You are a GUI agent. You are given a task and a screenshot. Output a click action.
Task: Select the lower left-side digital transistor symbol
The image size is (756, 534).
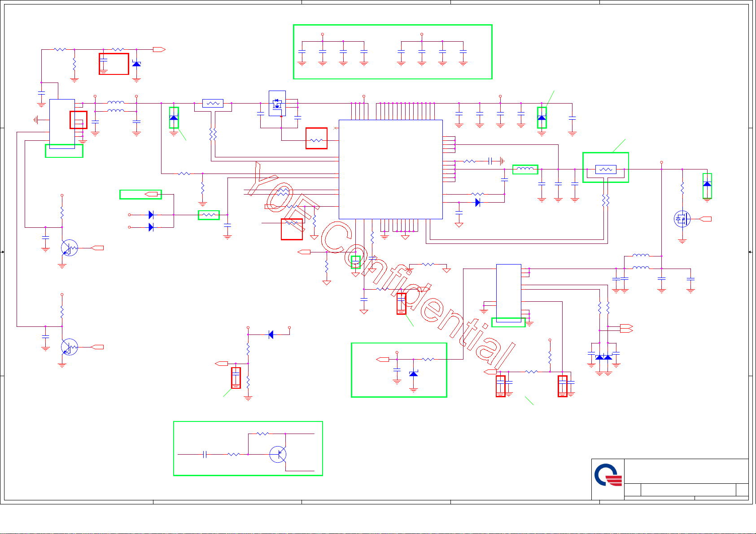click(x=69, y=347)
